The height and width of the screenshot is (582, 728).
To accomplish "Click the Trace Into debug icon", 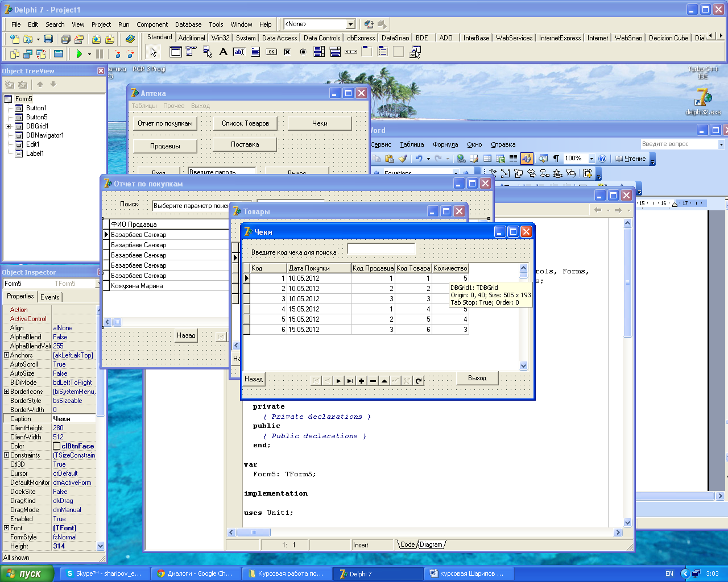I will pos(117,54).
